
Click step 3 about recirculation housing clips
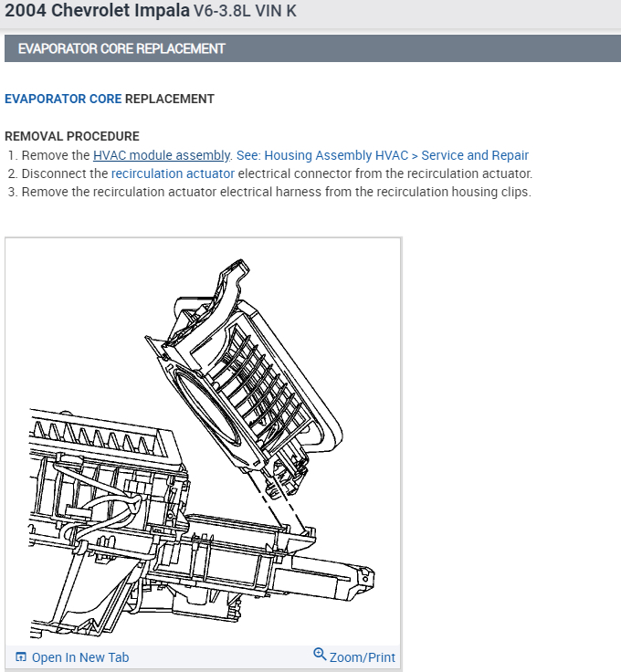pos(269,192)
